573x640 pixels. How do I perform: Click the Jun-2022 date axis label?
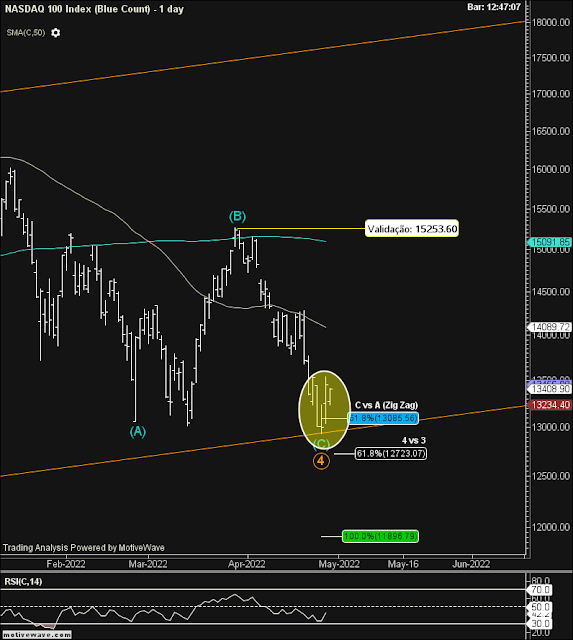click(471, 564)
